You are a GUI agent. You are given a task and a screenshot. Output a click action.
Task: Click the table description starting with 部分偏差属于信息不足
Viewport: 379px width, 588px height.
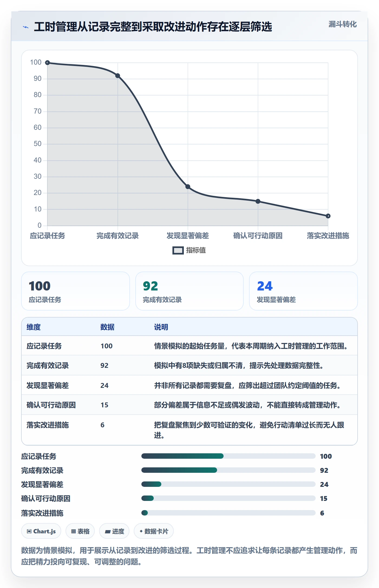click(x=248, y=405)
